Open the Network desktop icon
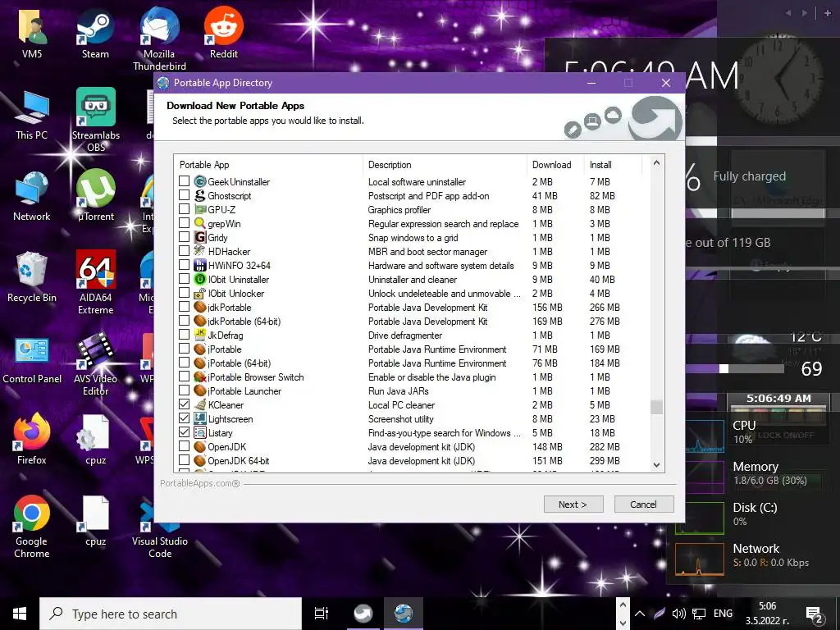This screenshot has height=630, width=840. [x=32, y=197]
